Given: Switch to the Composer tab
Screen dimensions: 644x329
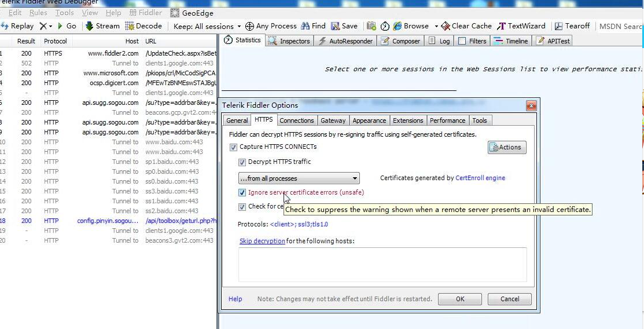Looking at the screenshot, I should point(400,41).
